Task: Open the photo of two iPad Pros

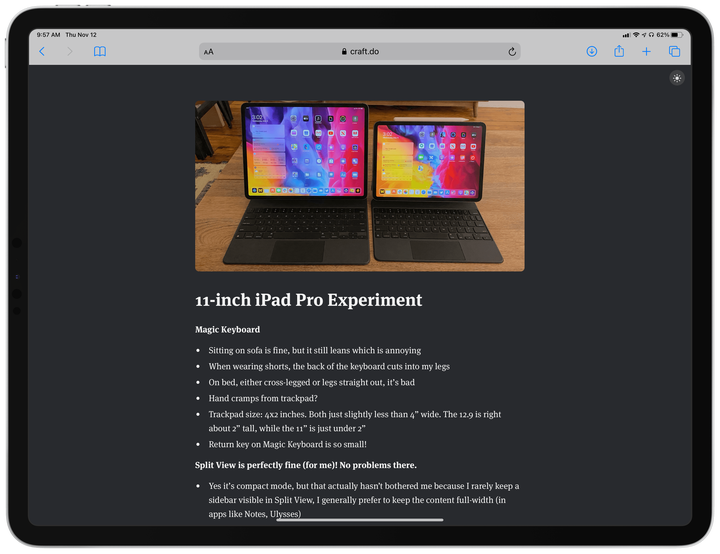Action: [360, 186]
